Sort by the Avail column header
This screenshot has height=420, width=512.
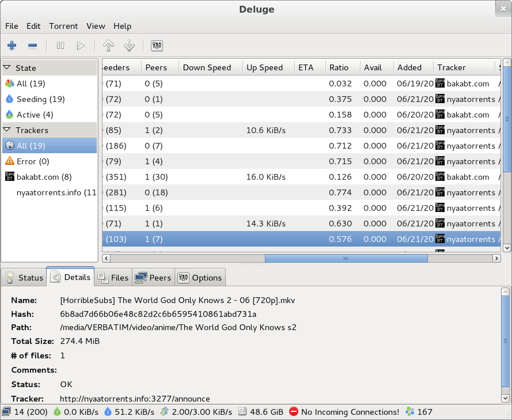[377, 67]
